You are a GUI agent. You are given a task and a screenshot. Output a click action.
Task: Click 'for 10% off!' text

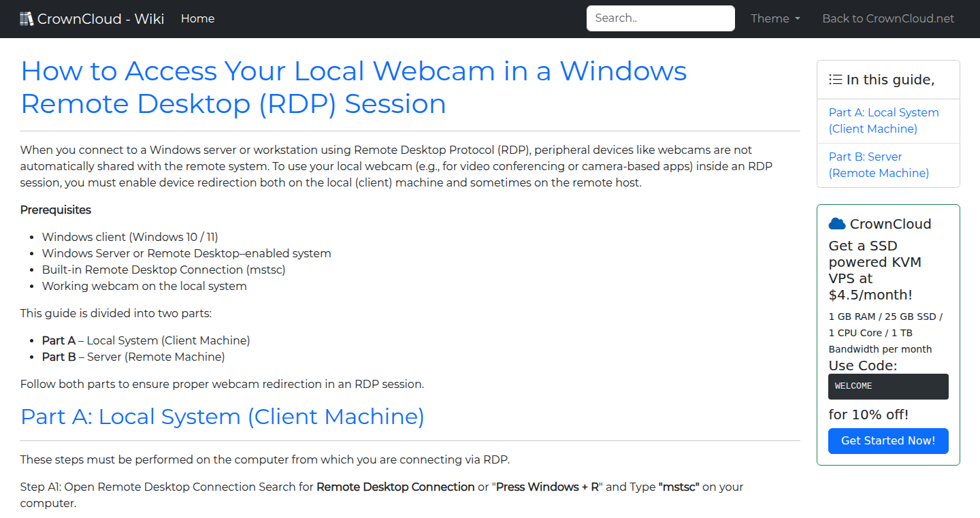[x=868, y=415]
